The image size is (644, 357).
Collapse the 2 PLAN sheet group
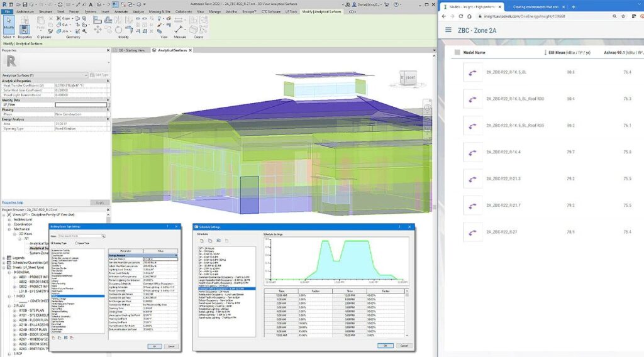point(9,305)
